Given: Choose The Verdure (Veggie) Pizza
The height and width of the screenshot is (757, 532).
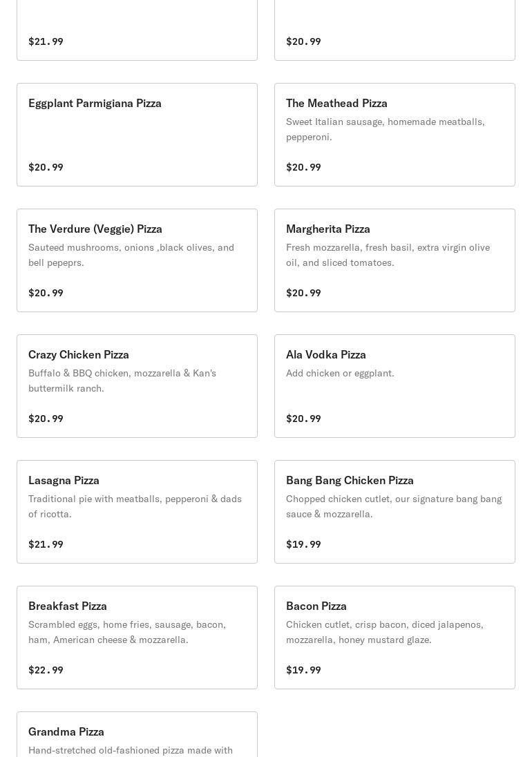Looking at the screenshot, I should tap(137, 260).
